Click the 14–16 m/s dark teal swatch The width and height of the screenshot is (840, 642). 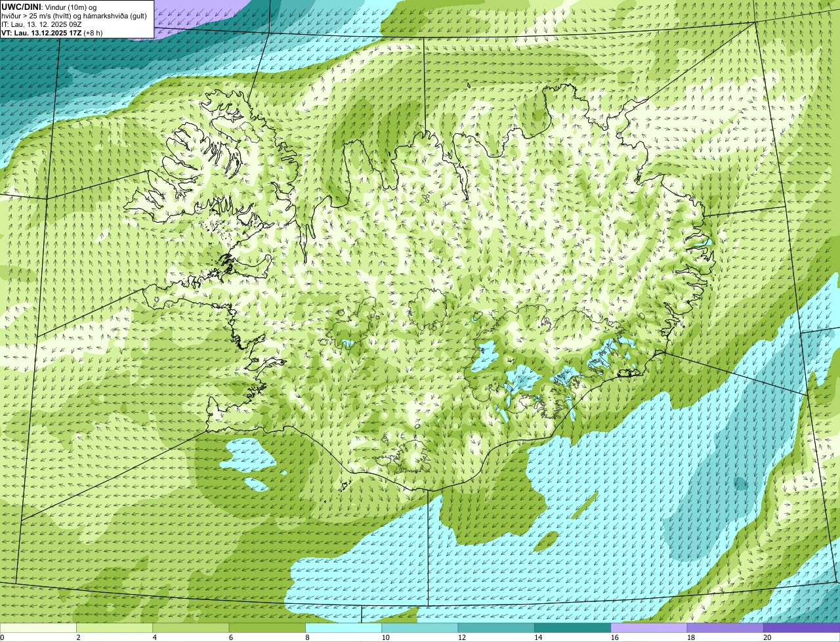point(573,628)
